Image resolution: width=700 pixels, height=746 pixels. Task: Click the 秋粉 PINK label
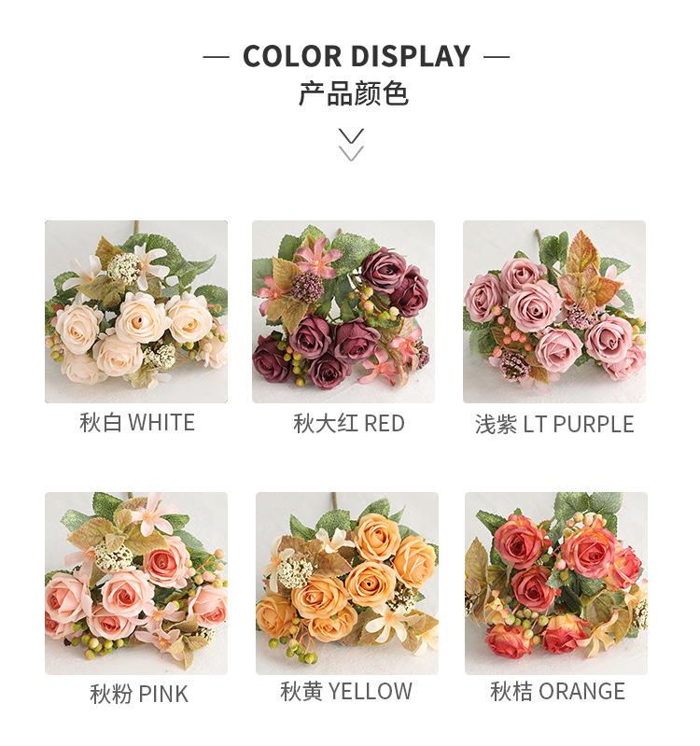[x=139, y=694]
